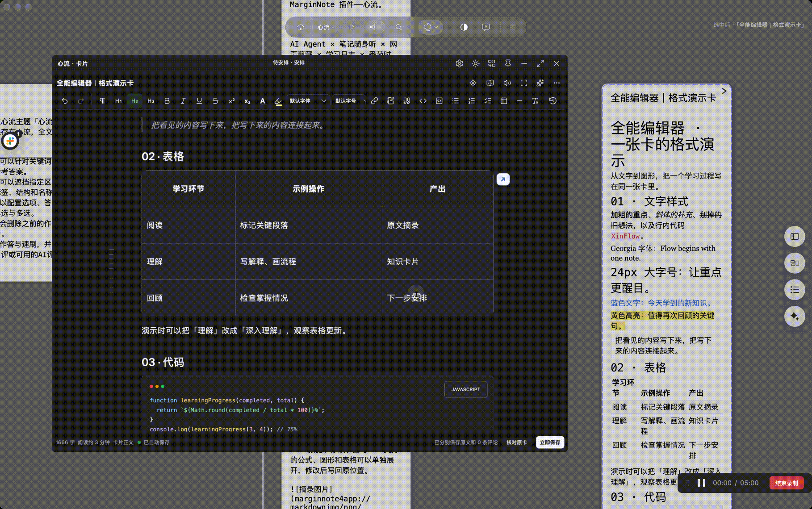Insert a blockquote with the quote icon
The image size is (812, 509).
tap(406, 101)
